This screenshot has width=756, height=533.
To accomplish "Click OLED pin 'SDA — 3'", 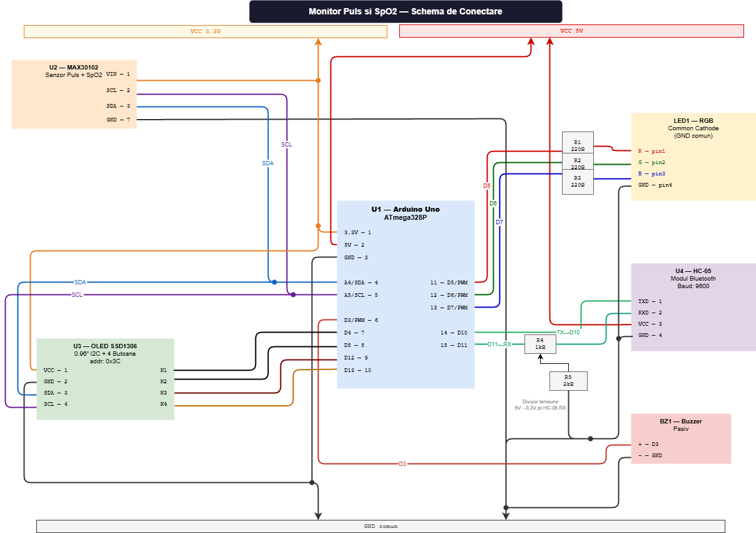I will [55, 393].
